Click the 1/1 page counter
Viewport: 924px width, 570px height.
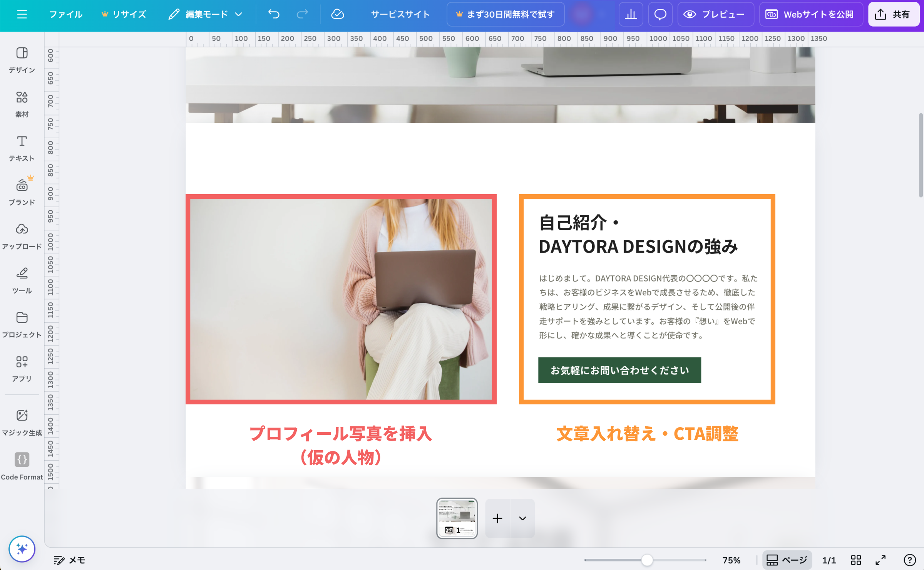click(829, 560)
